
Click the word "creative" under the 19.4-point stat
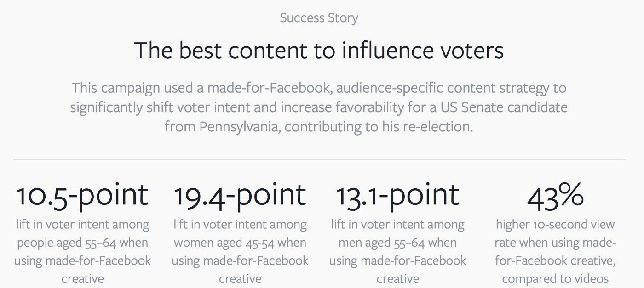pyautogui.click(x=240, y=279)
